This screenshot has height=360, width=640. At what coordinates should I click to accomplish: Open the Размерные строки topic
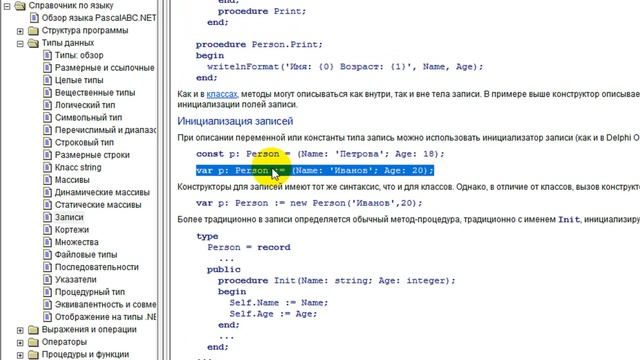point(92,155)
